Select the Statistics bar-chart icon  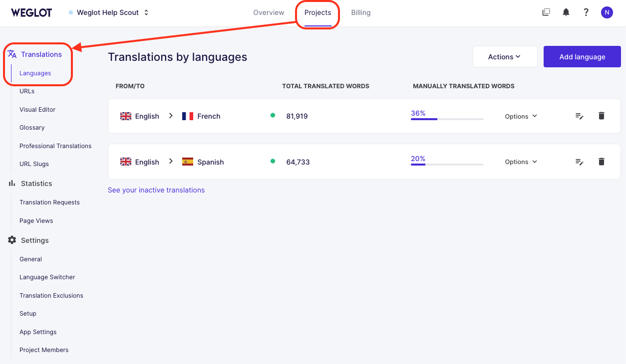pos(11,183)
